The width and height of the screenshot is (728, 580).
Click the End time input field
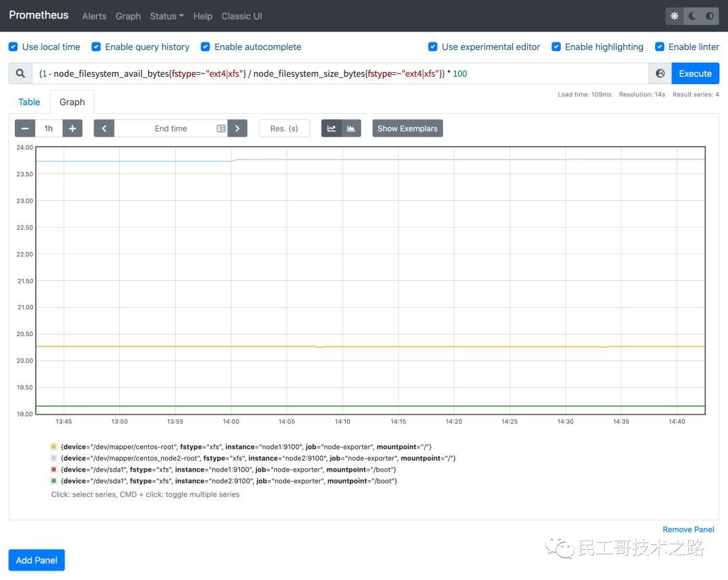[x=171, y=129]
